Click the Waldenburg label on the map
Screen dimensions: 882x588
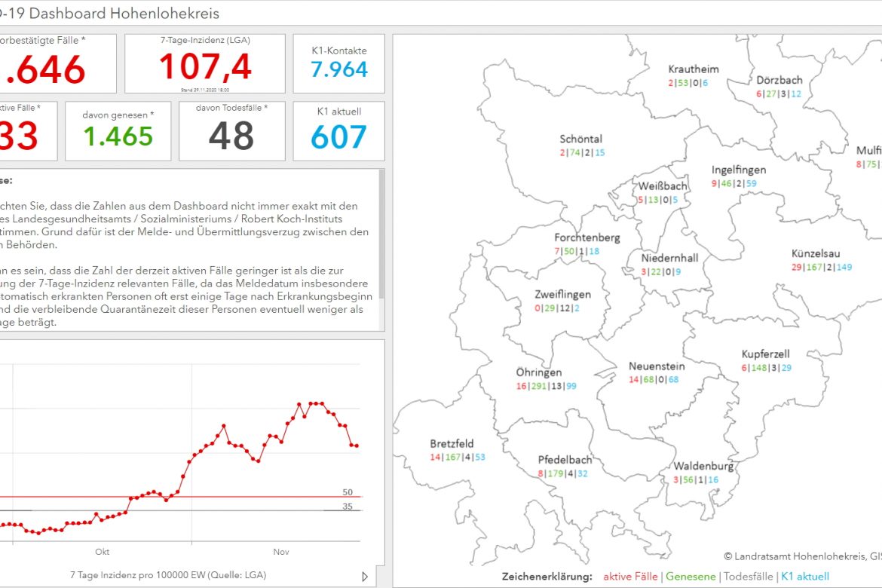click(703, 467)
